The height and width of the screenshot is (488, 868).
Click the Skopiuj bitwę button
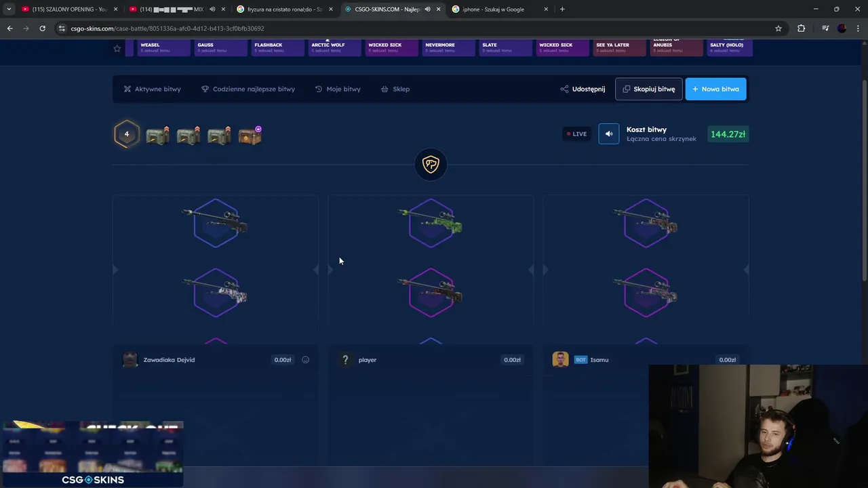649,89
